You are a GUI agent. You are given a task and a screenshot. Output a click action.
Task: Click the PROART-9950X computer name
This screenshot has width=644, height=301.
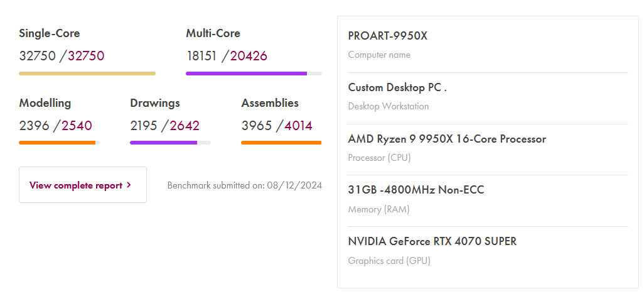coord(388,36)
